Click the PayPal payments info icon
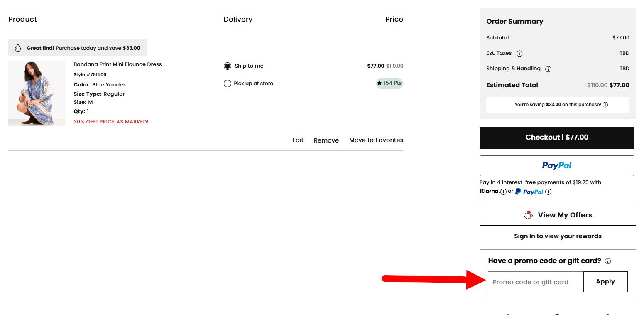 click(548, 192)
